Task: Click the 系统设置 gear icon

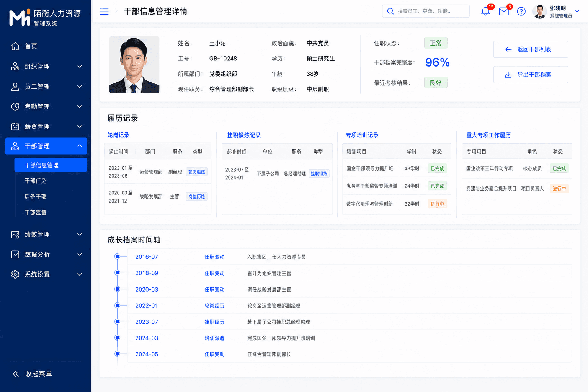Action: click(x=15, y=274)
